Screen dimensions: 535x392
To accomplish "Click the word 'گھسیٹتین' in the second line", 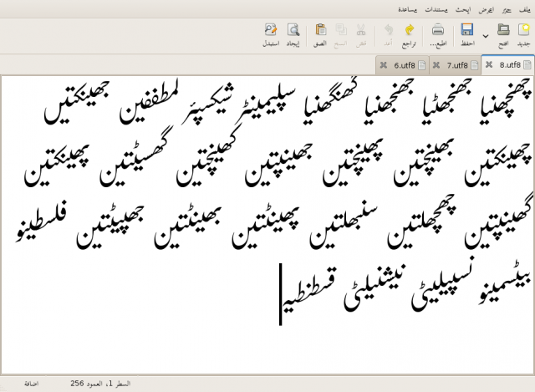I will point(136,158).
